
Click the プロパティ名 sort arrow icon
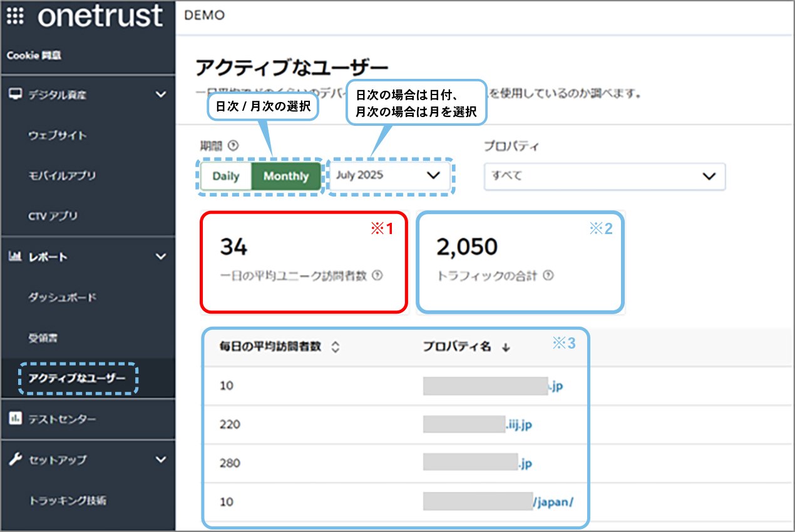(x=505, y=348)
